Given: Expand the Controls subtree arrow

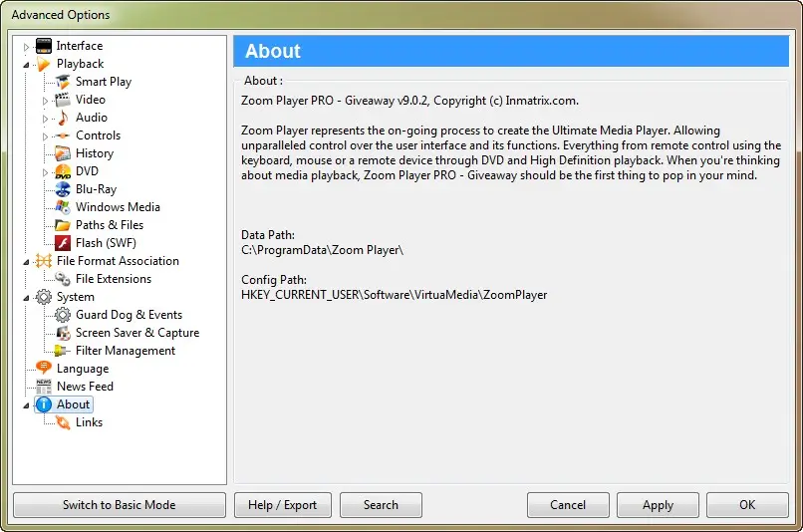Looking at the screenshot, I should (45, 136).
